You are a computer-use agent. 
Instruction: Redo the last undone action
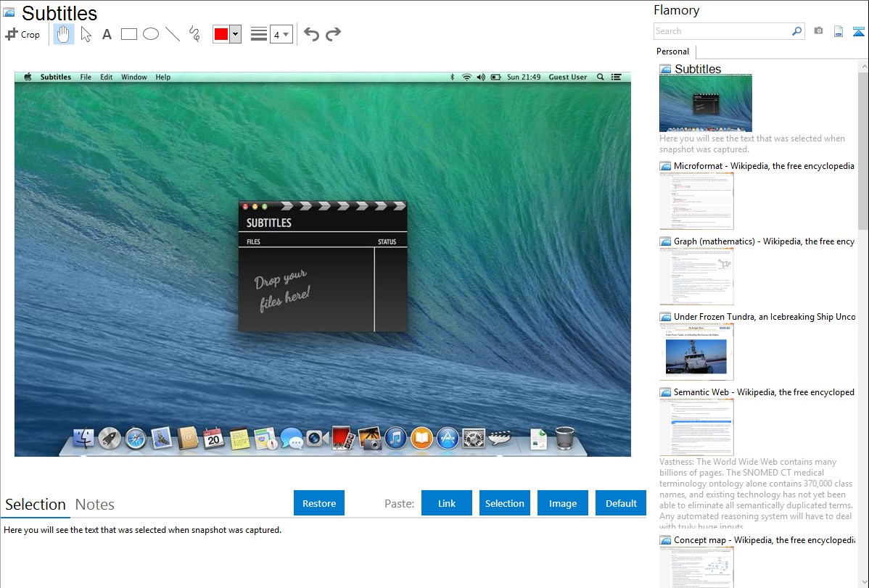point(333,34)
